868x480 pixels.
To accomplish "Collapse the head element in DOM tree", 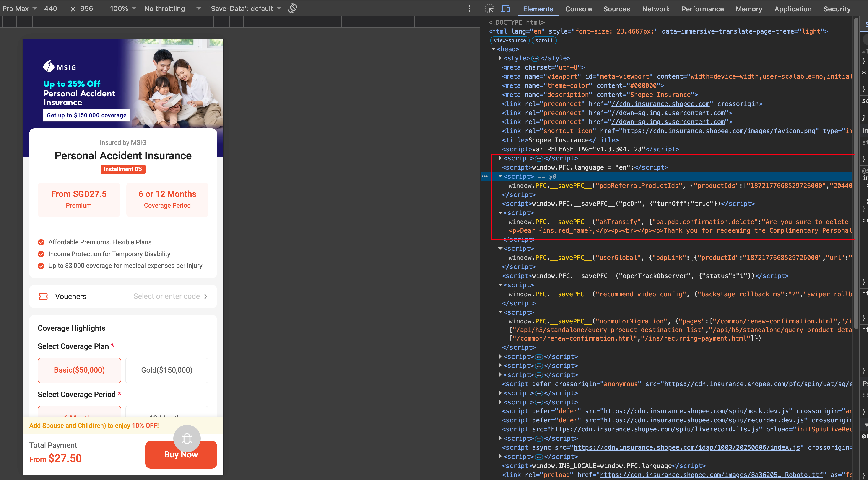I will tap(493, 49).
